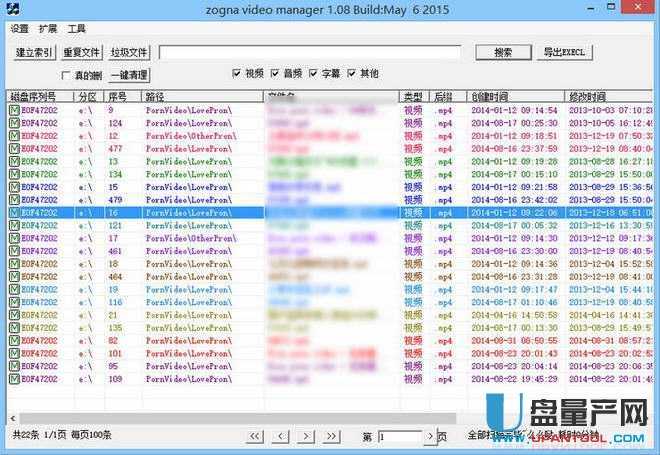
Task: Click the file icon of row number 19
Action: pyautogui.click(x=14, y=289)
